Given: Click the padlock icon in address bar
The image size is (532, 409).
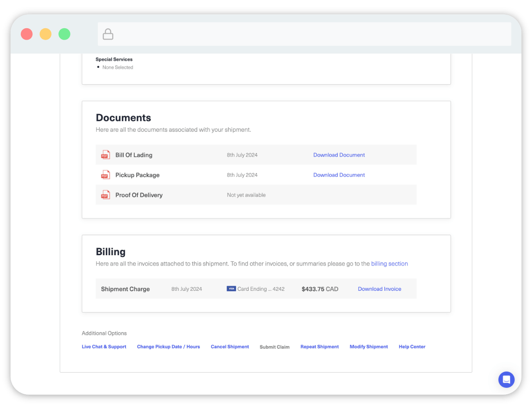Looking at the screenshot, I should pyautogui.click(x=108, y=34).
